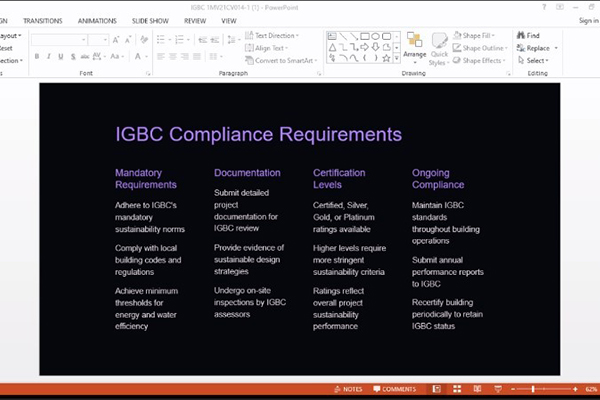Select the Arc shape in gallery
Viewport: 600px width, 400px height.
[x=343, y=58]
